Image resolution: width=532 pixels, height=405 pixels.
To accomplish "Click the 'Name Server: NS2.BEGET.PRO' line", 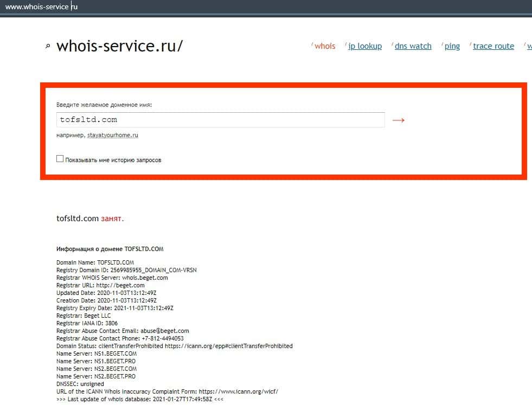I will click(x=95, y=376).
